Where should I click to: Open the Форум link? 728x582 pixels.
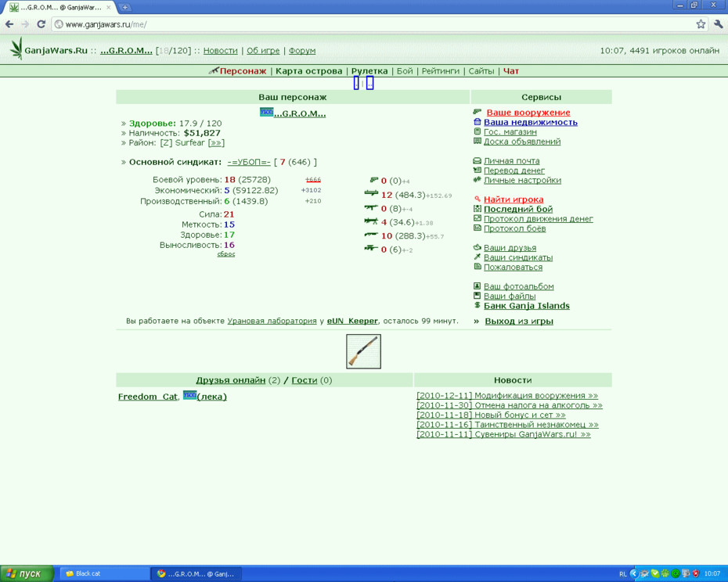[x=302, y=51]
